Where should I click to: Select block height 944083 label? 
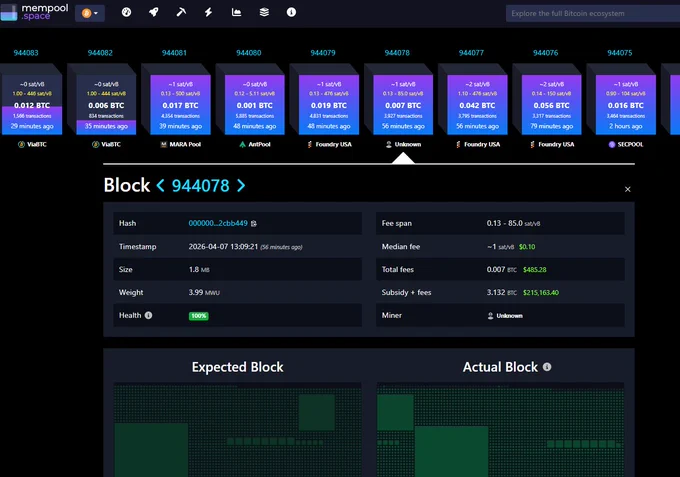26,53
